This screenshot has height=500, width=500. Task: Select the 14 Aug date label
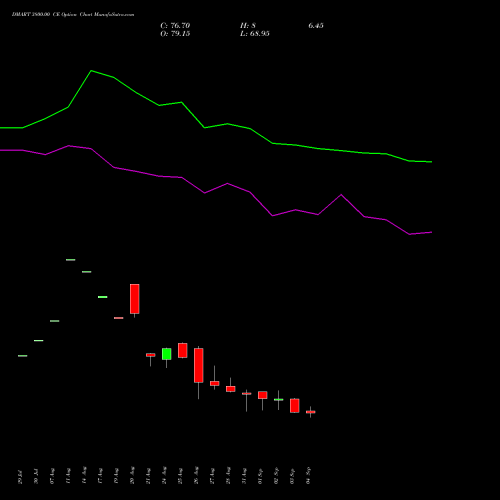pos(84,475)
